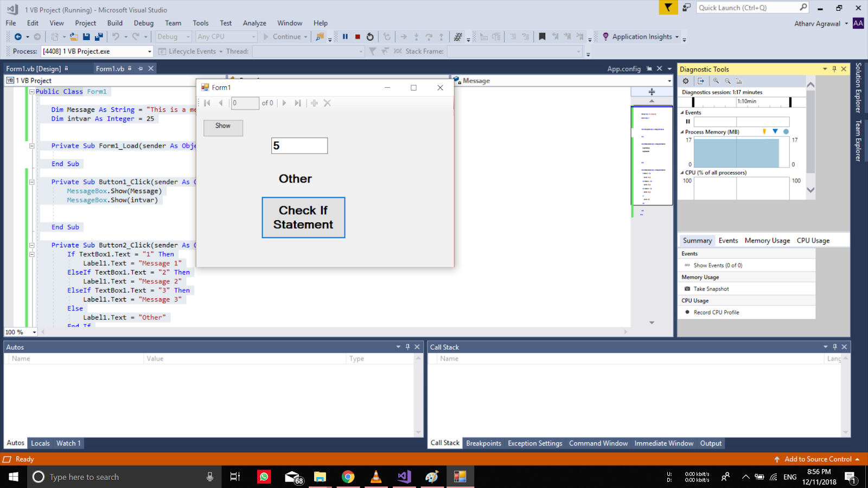Open the Debug menu

(143, 23)
